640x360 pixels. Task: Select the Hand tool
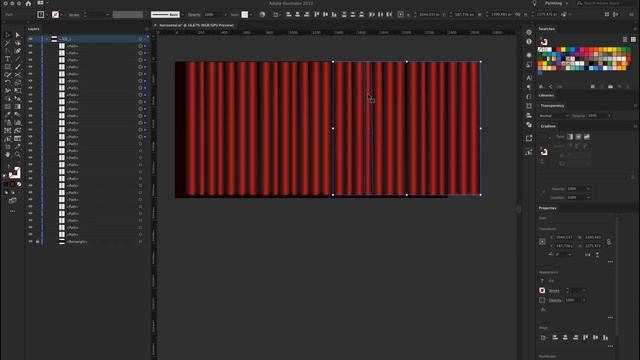click(7, 155)
